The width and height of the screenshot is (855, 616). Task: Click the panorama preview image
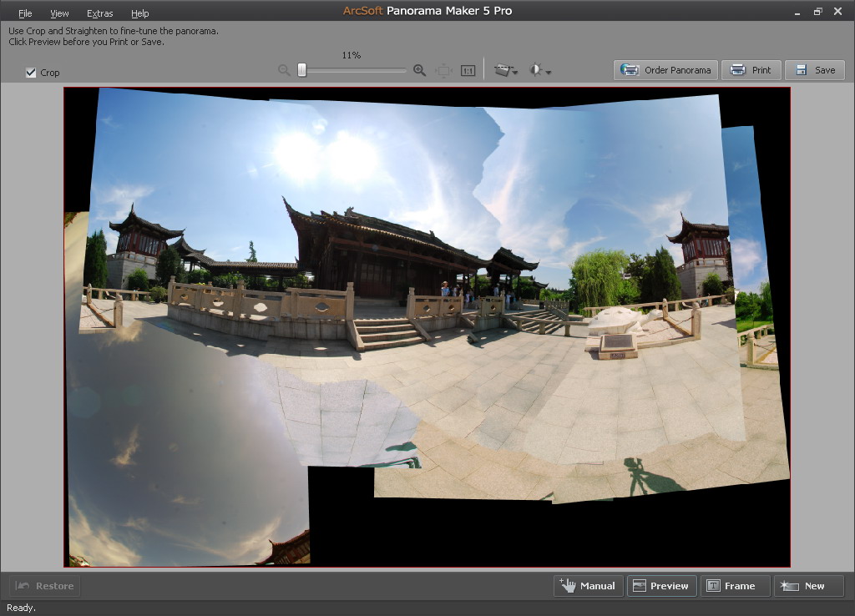pos(427,326)
